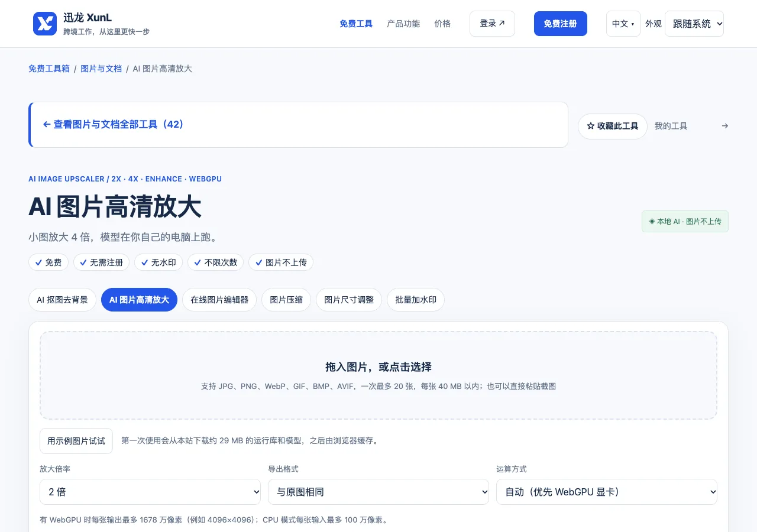
Task: Click the 第一次使用会从本站下载 note text
Action: pyautogui.click(x=250, y=441)
